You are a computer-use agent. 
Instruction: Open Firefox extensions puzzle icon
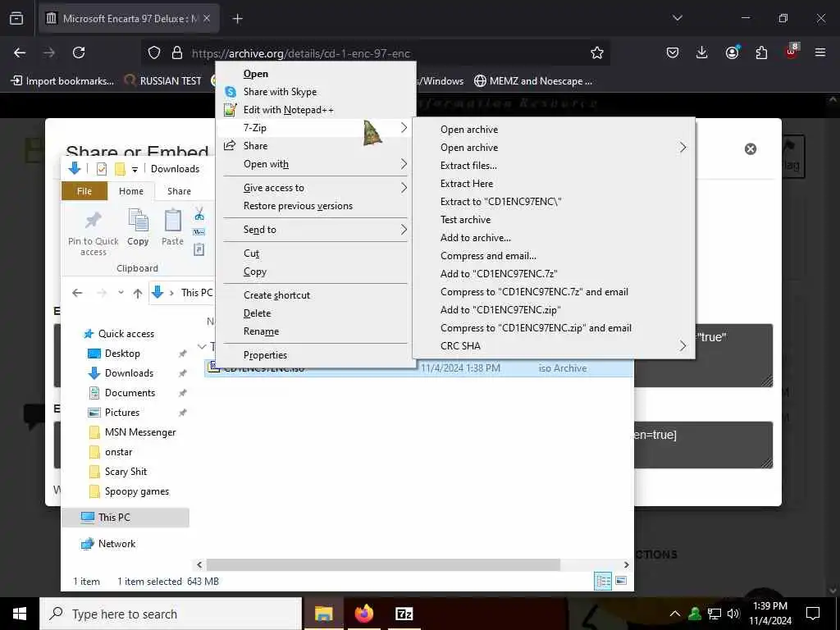[x=761, y=52]
